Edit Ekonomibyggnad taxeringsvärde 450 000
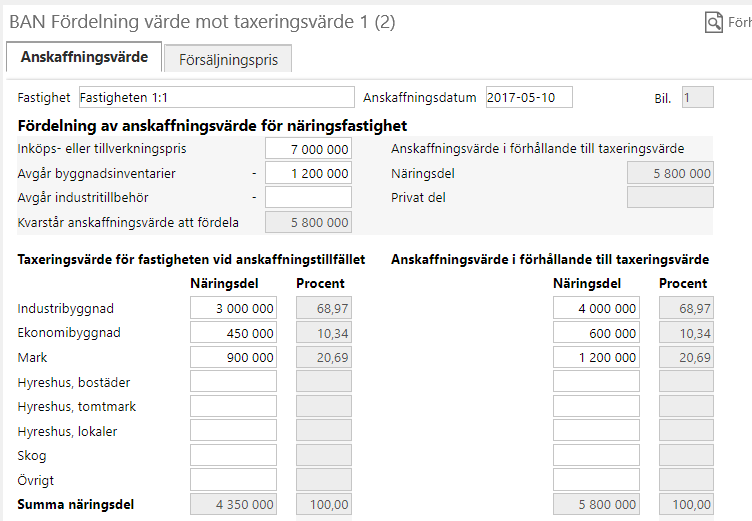The height and width of the screenshot is (521, 752). [234, 333]
